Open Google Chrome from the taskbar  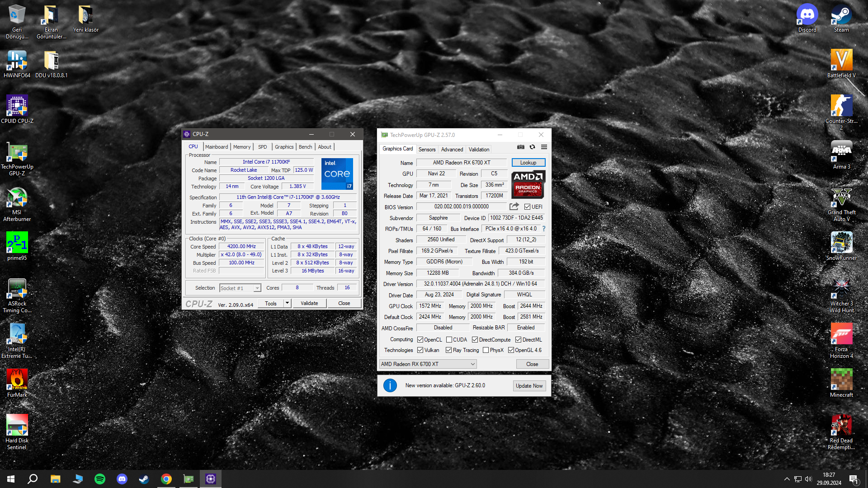(x=166, y=479)
